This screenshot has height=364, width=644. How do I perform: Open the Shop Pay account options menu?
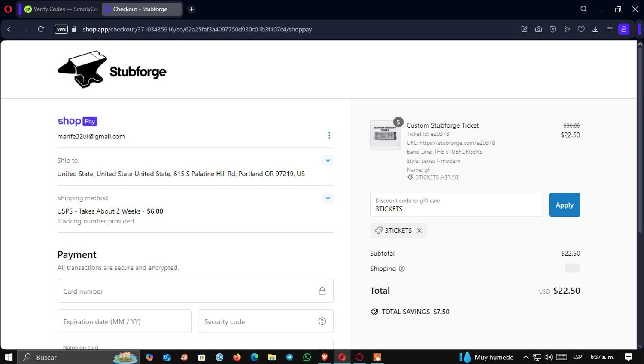(x=329, y=135)
